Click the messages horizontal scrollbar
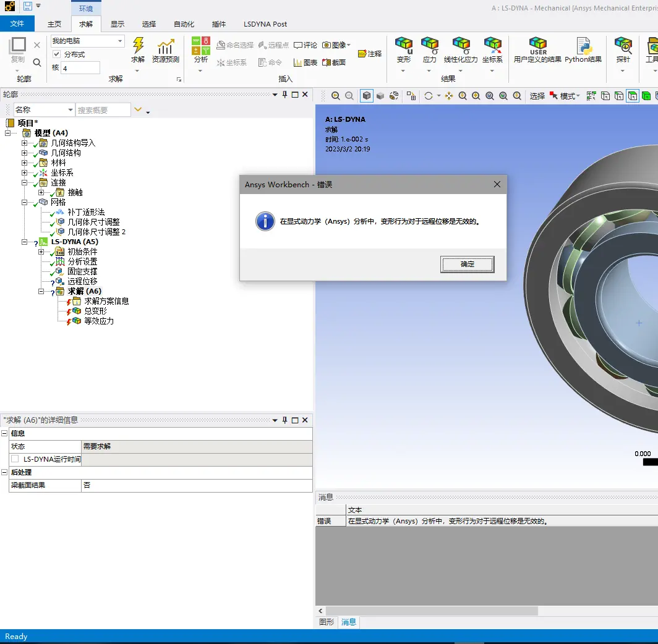Image resolution: width=658 pixels, height=644 pixels. pos(432,611)
